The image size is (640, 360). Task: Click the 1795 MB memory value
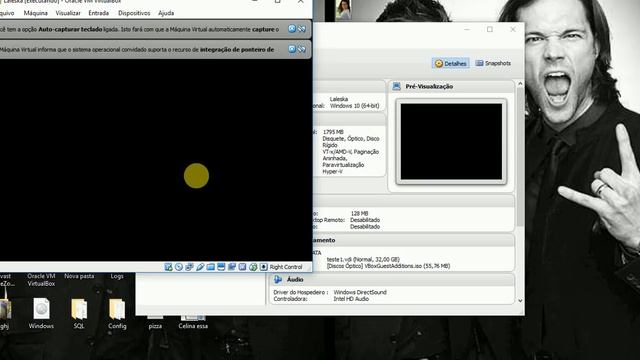pyautogui.click(x=333, y=132)
